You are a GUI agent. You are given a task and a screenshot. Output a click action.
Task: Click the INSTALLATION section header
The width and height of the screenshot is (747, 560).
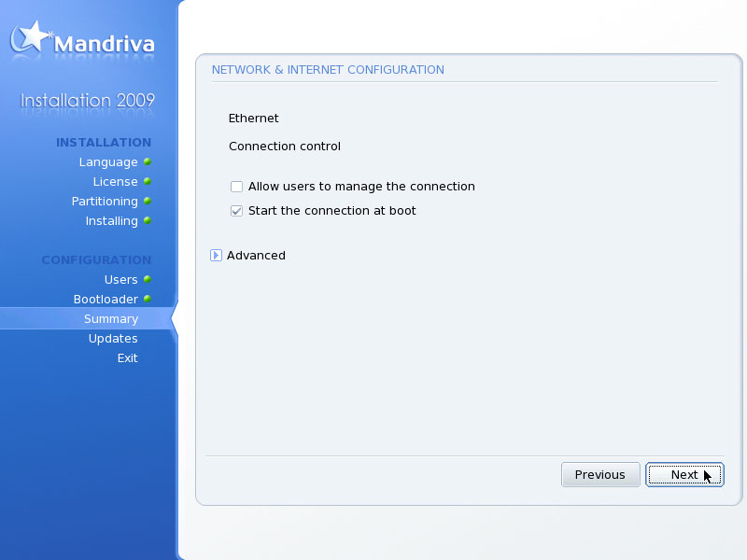coord(104,143)
